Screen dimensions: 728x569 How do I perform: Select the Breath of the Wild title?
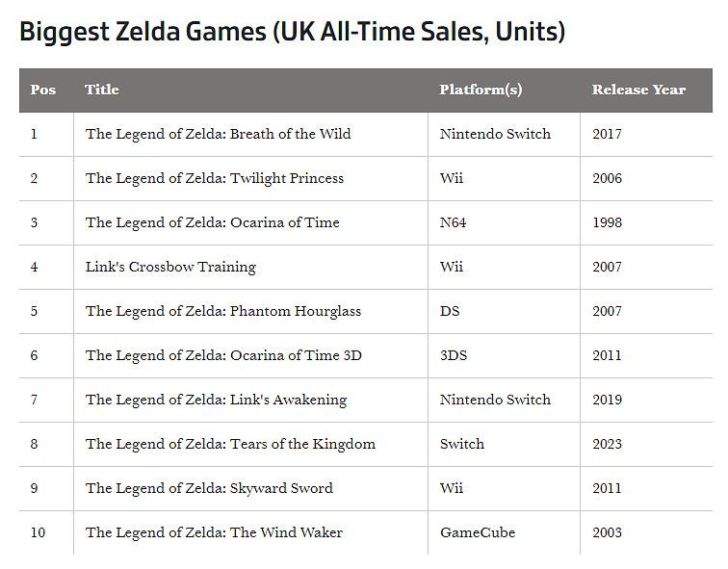click(x=218, y=134)
